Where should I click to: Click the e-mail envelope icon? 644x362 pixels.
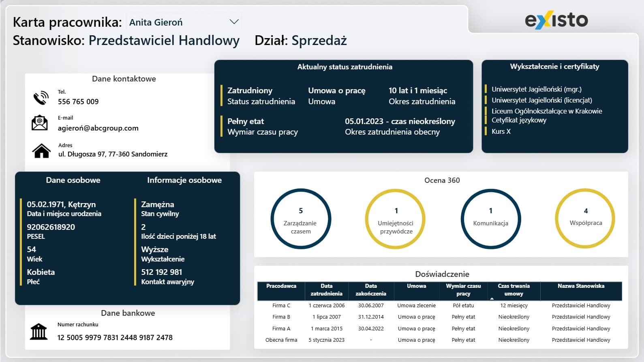(40, 123)
